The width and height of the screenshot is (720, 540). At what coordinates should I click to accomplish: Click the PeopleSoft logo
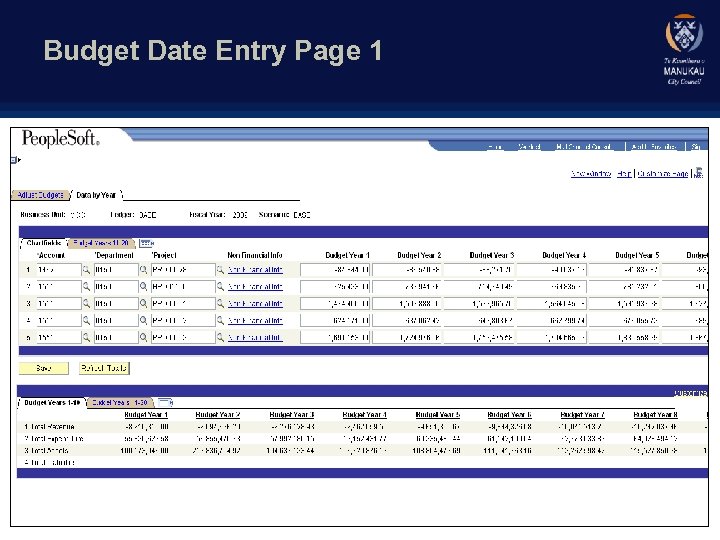(60, 138)
